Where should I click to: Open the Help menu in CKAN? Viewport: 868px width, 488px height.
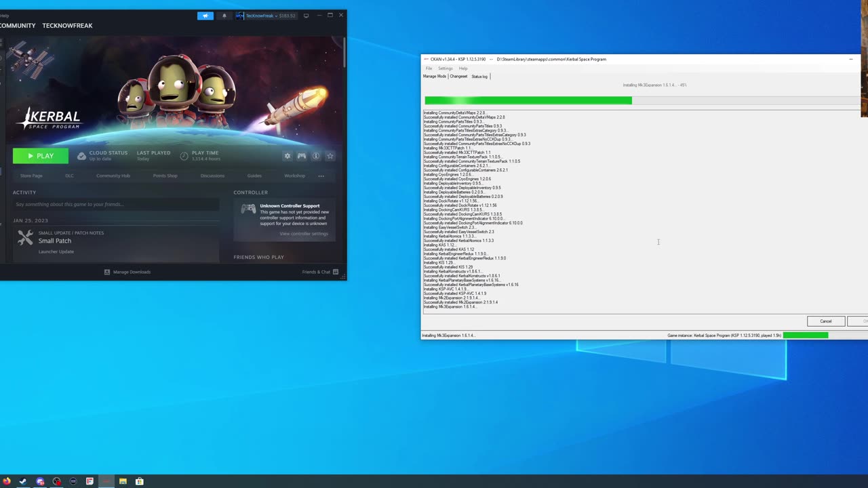tap(463, 68)
